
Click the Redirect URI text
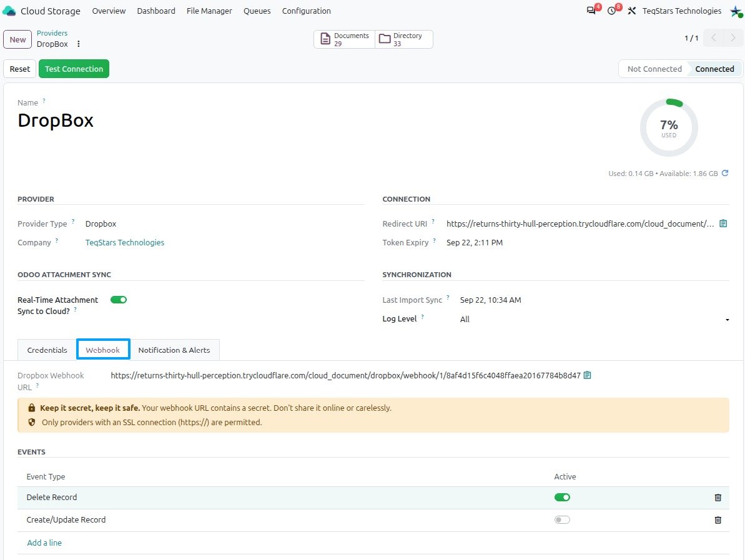click(x=580, y=224)
